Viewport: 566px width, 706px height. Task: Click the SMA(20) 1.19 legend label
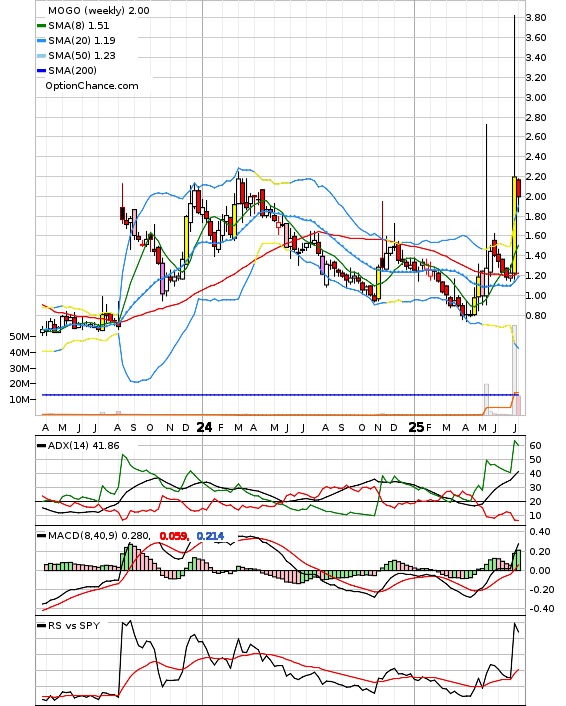pos(82,41)
